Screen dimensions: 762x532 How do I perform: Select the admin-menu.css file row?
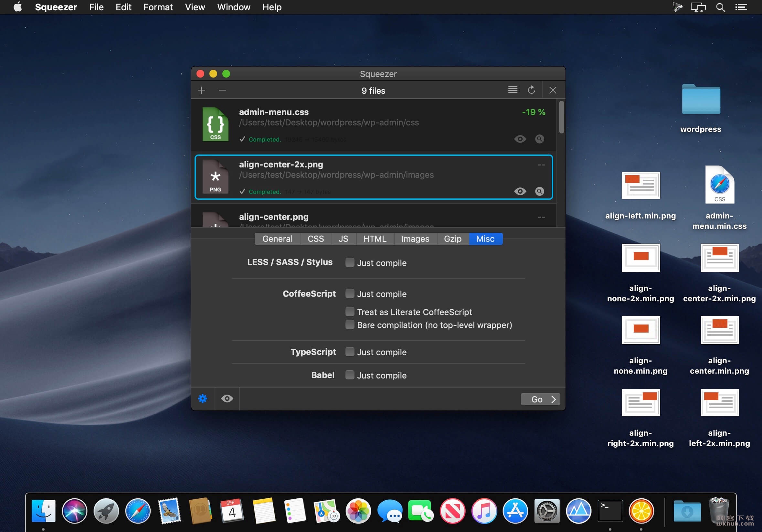(x=374, y=125)
